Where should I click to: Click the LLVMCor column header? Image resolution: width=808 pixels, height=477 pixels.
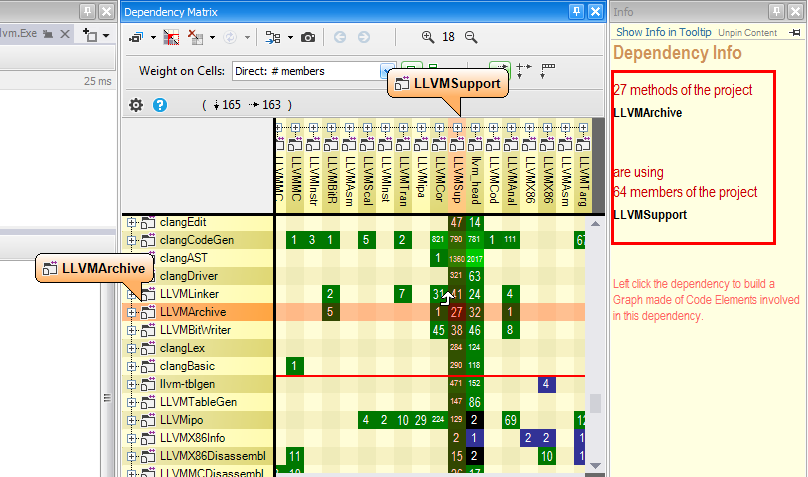click(x=439, y=180)
